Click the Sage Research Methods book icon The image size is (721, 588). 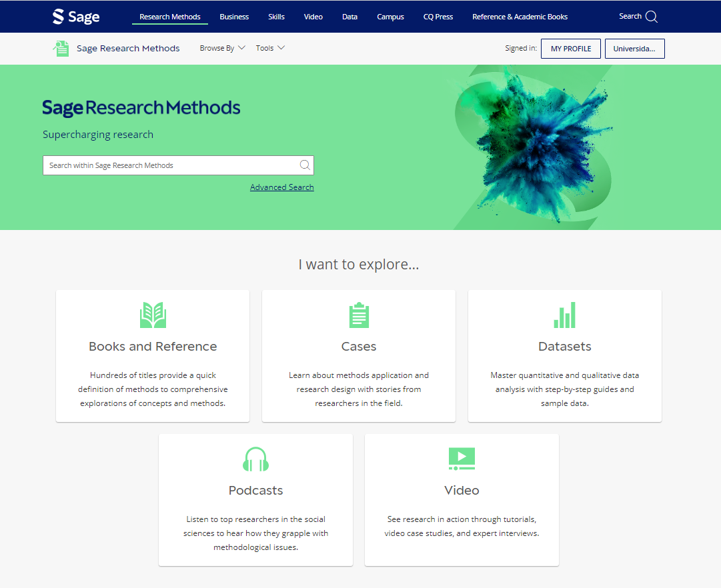(x=61, y=48)
